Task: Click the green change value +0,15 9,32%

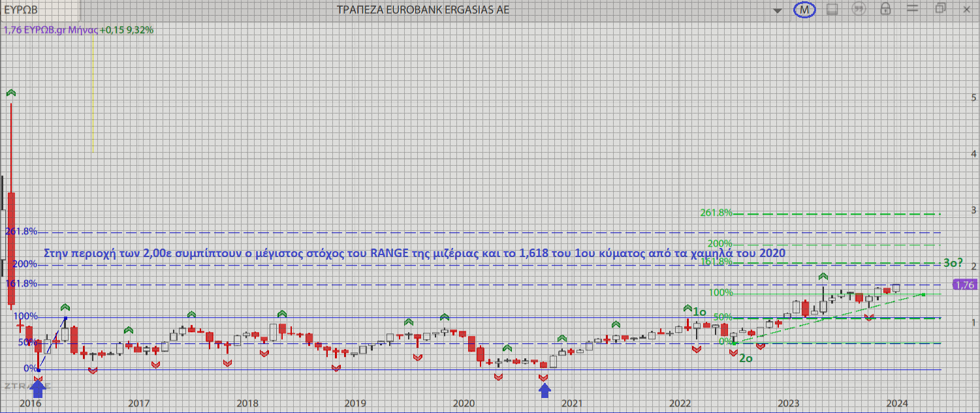Action: 127,29
